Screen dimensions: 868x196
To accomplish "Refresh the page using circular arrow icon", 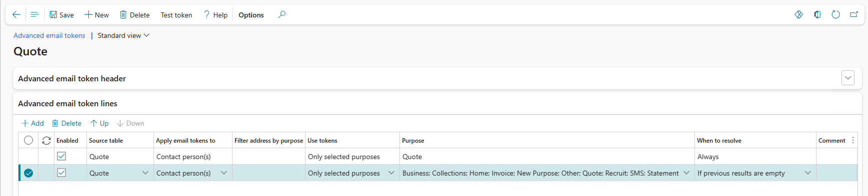I will [x=835, y=14].
